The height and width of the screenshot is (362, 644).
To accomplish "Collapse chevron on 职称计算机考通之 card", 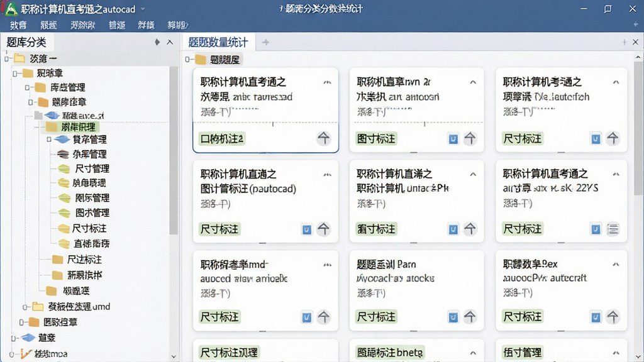I will (x=616, y=82).
